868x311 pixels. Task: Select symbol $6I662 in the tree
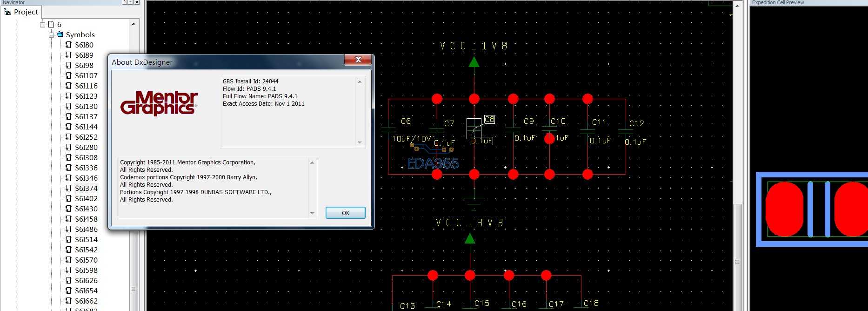(x=86, y=301)
